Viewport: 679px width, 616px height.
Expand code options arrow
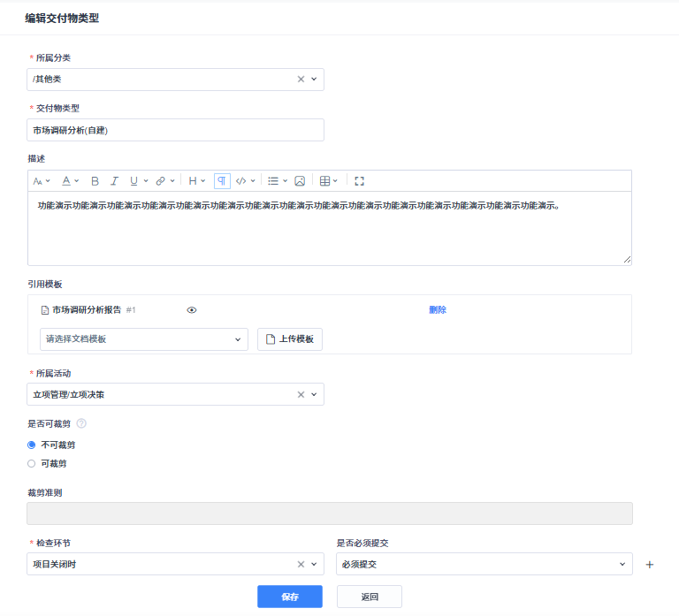(x=253, y=181)
